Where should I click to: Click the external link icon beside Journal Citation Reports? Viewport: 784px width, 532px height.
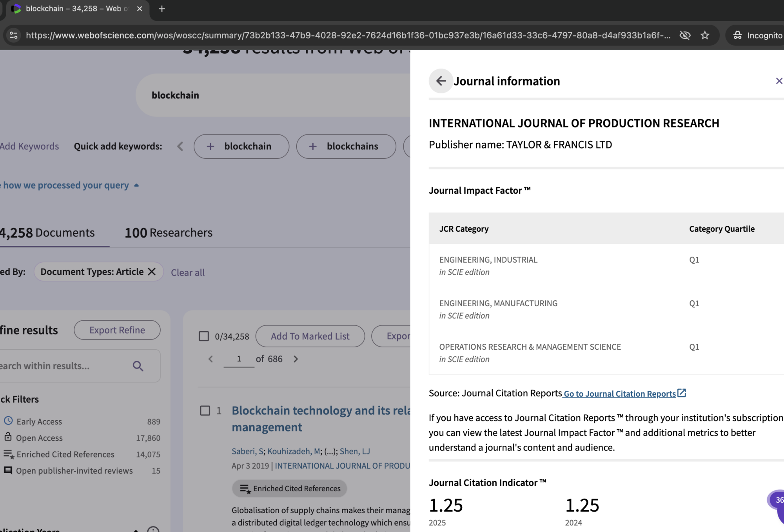[x=682, y=393]
